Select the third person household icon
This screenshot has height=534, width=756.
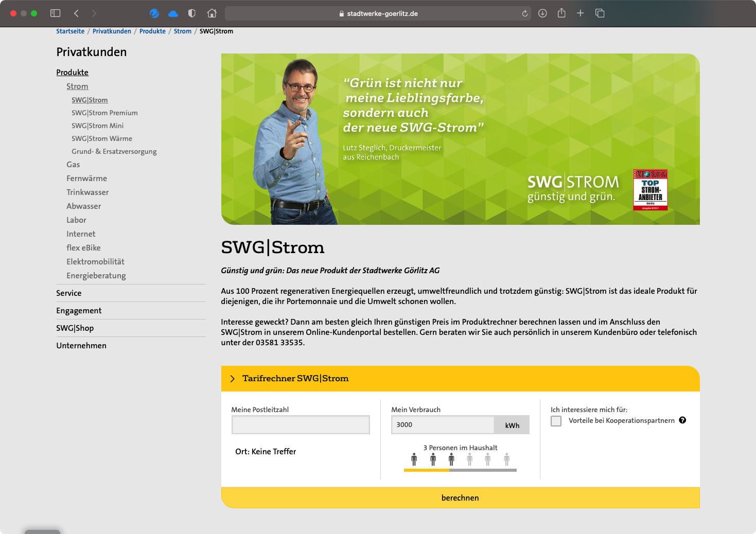coord(451,459)
